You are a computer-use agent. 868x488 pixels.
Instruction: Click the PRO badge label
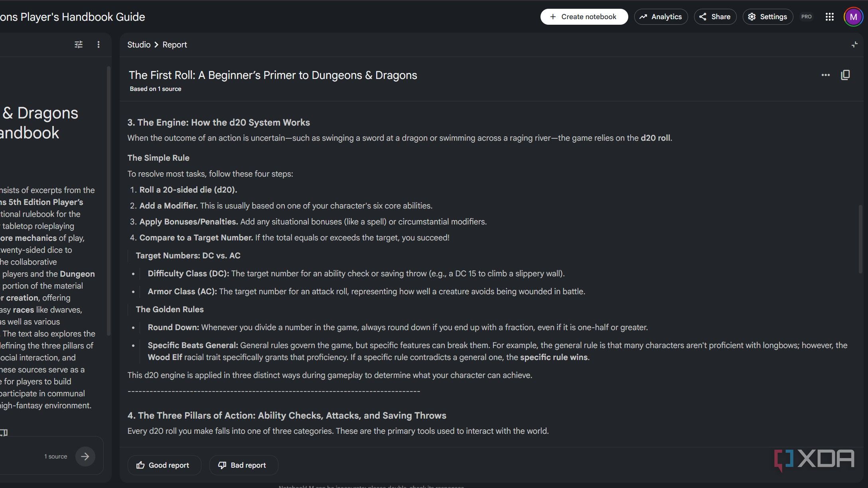click(x=806, y=17)
